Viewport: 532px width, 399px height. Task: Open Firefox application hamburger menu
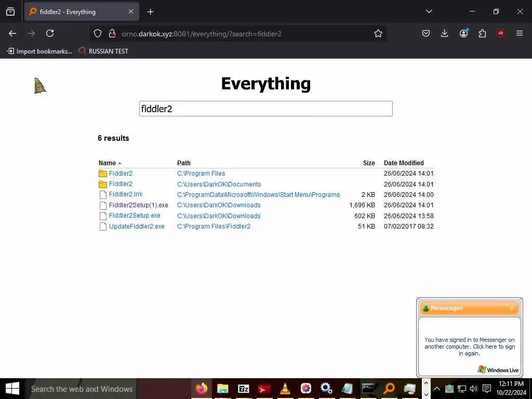tap(520, 33)
